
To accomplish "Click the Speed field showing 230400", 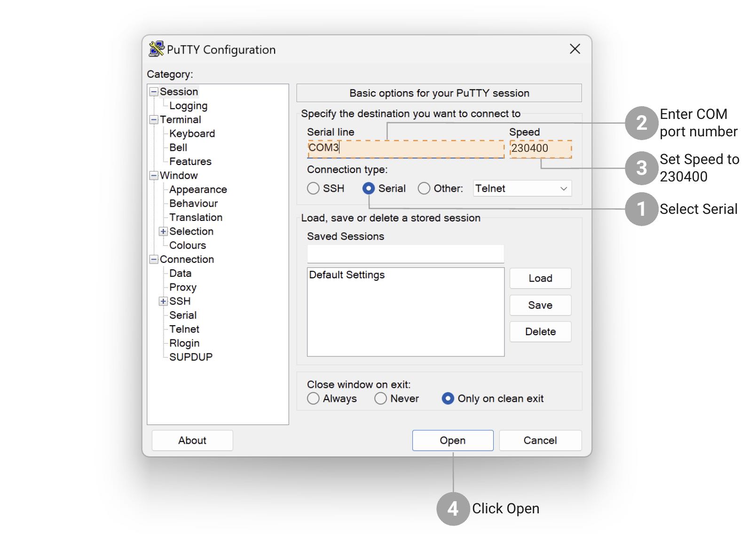I will point(541,149).
